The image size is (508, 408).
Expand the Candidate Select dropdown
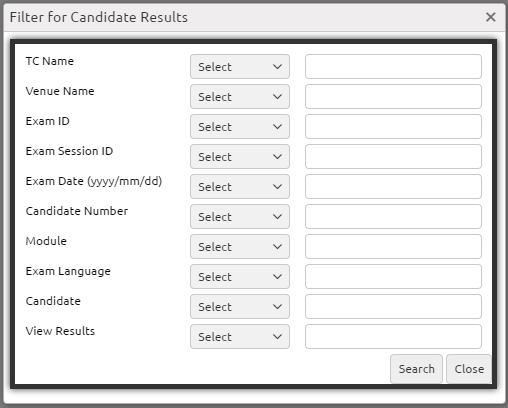[240, 307]
